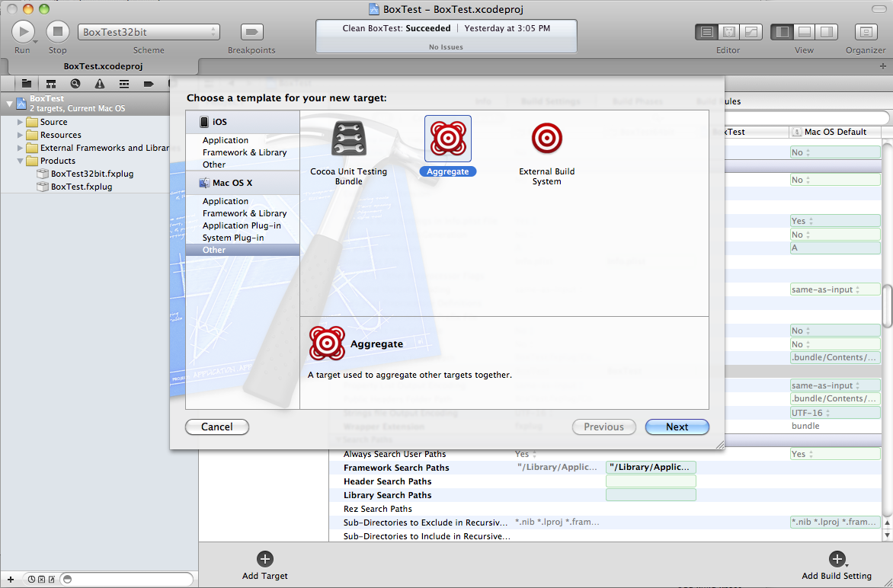Image resolution: width=893 pixels, height=588 pixels.
Task: Hide the navigator pane via View control
Action: pos(782,32)
